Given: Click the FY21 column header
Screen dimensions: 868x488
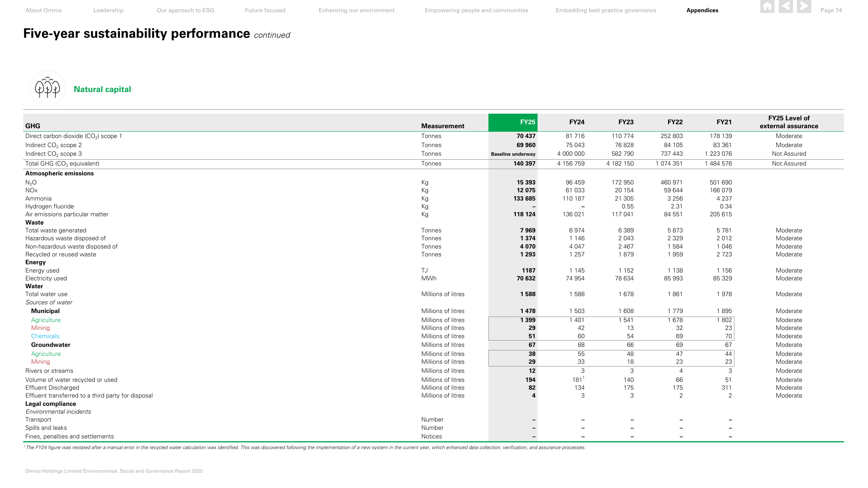Looking at the screenshot, I should (x=724, y=122).
